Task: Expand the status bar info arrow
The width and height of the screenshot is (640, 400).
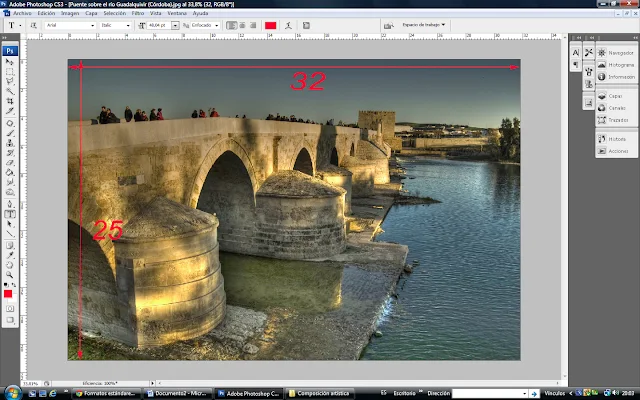Action: [152, 383]
